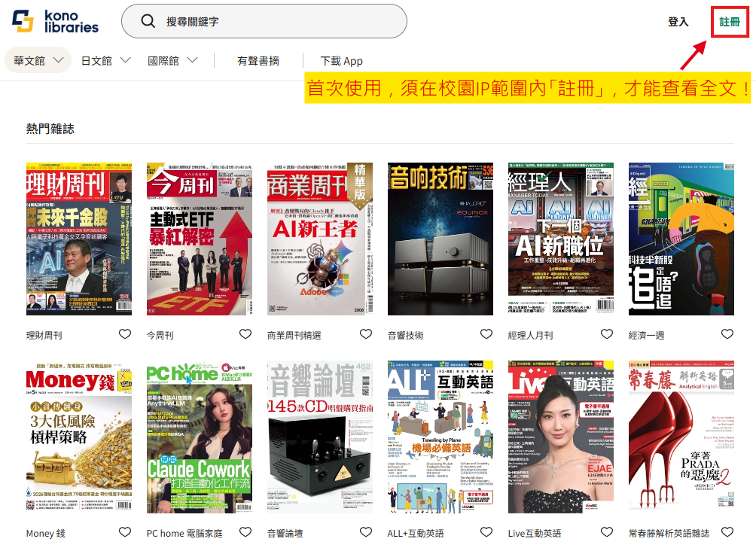The width and height of the screenshot is (756, 548).
Task: Favorite 理財周刊 with heart icon
Action: [125, 334]
